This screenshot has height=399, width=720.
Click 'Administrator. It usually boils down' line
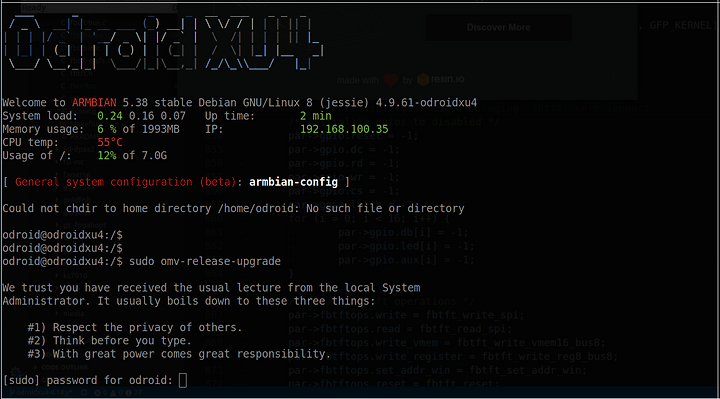pos(189,301)
